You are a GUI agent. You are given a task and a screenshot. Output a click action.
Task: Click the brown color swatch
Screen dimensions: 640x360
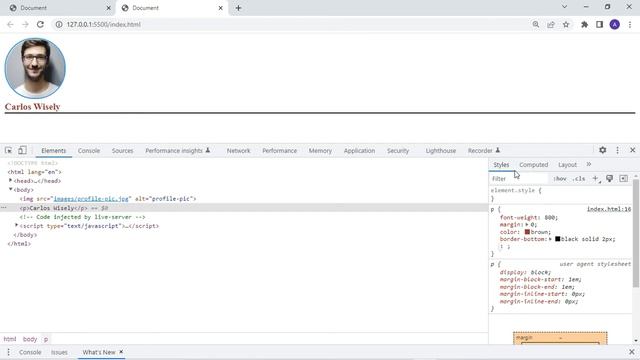(527, 232)
